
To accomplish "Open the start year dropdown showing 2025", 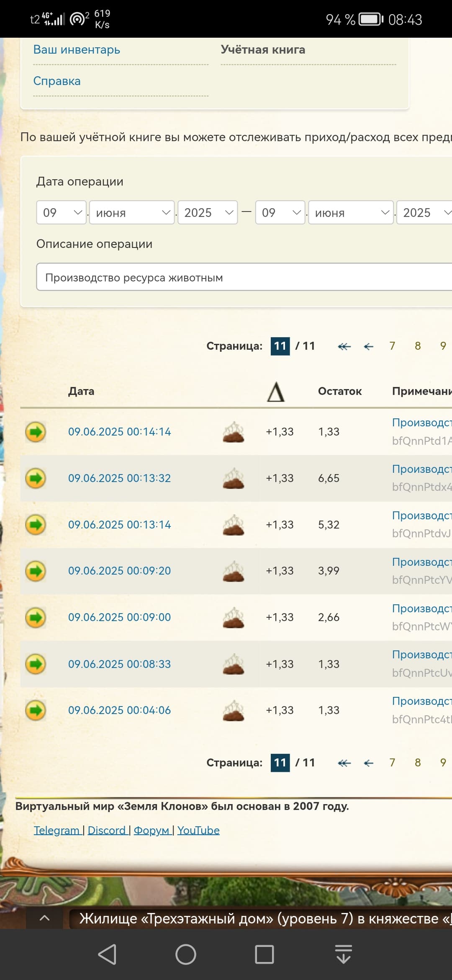I will coord(208,213).
